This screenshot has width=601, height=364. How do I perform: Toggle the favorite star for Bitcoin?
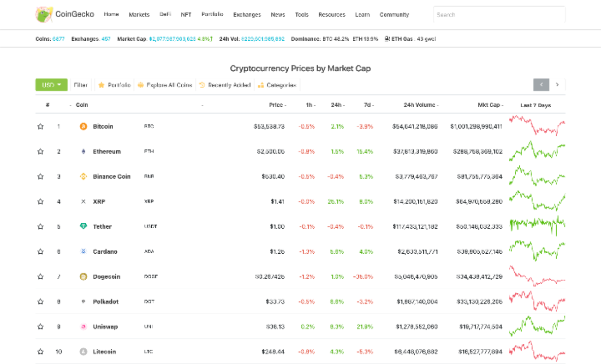40,126
